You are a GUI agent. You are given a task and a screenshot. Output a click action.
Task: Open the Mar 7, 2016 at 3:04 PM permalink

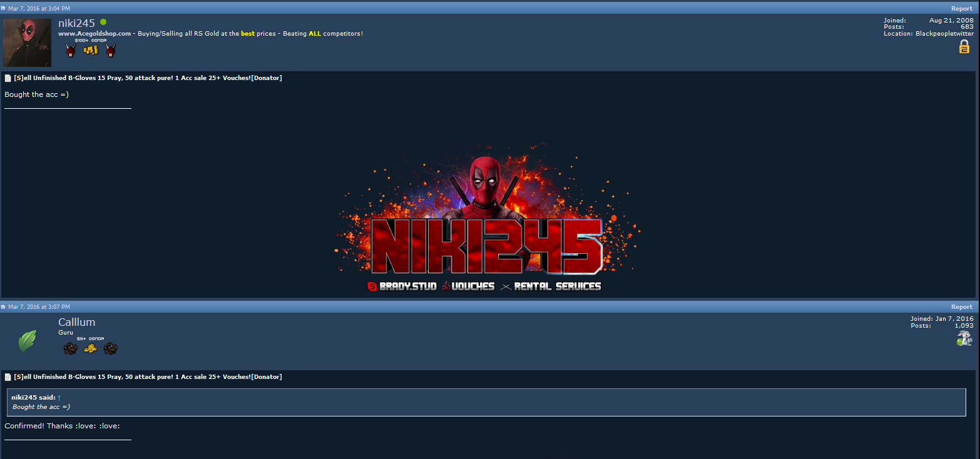39,9
